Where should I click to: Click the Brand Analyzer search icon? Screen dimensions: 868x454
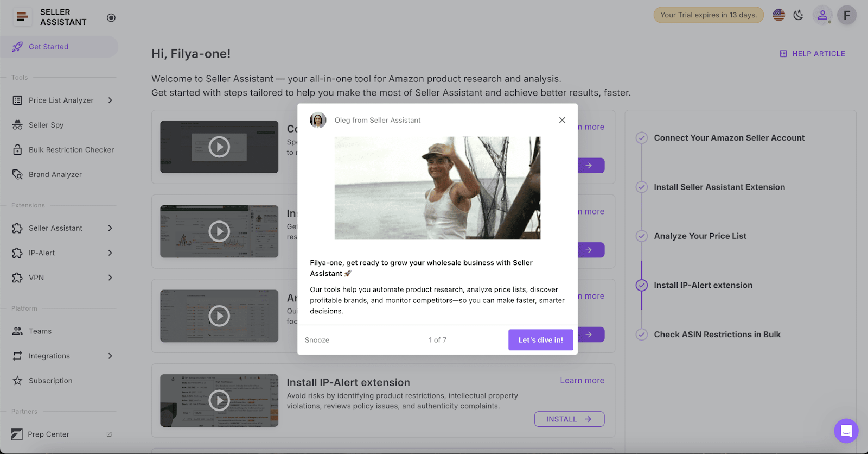point(17,174)
